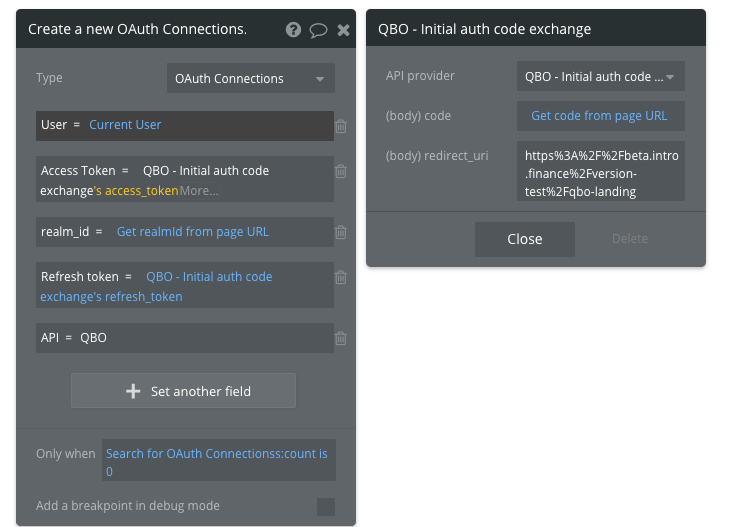The height and width of the screenshot is (527, 740).
Task: Enable the breakpoint in debug mode checkbox
Action: (x=326, y=506)
